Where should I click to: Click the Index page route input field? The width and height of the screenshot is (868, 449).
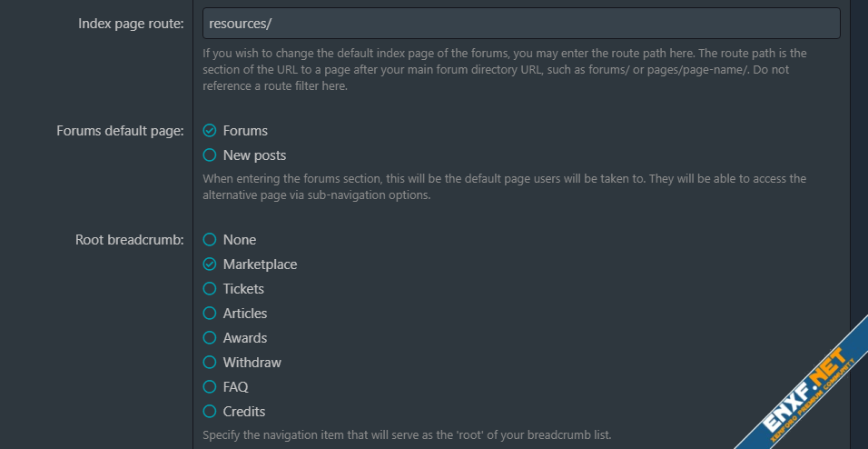click(521, 24)
